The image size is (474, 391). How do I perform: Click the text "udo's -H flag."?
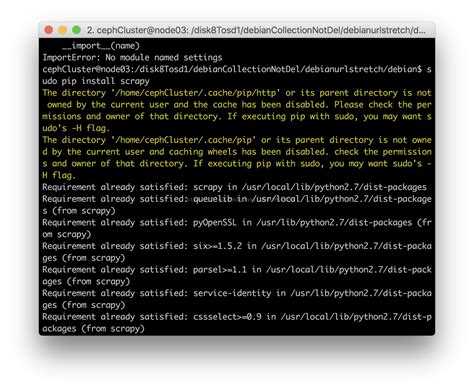pos(76,128)
